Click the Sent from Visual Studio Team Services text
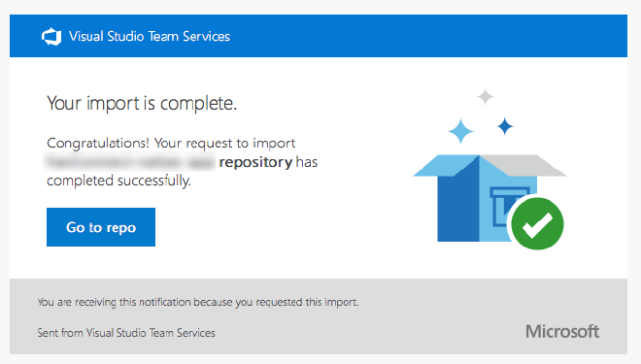The height and width of the screenshot is (364, 641). (x=126, y=333)
